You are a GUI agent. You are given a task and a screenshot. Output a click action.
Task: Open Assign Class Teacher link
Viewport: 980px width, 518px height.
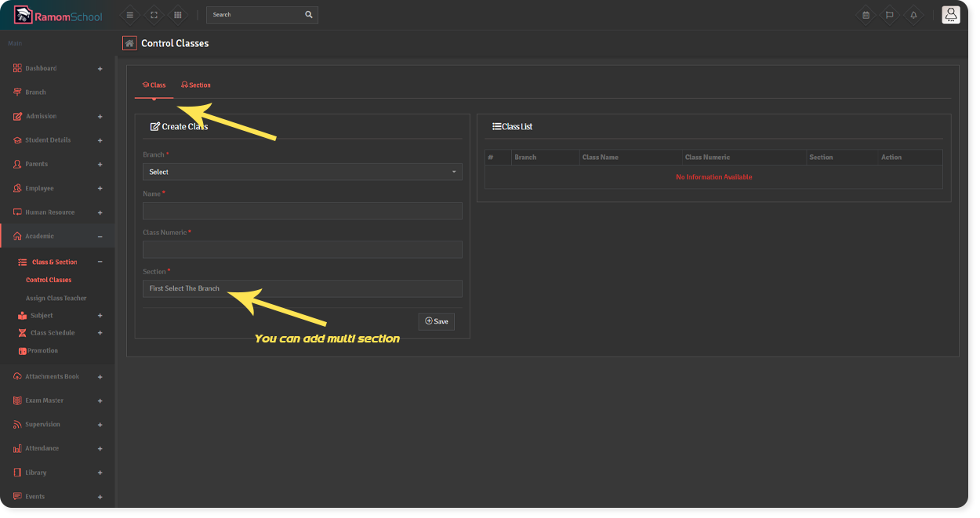56,299
